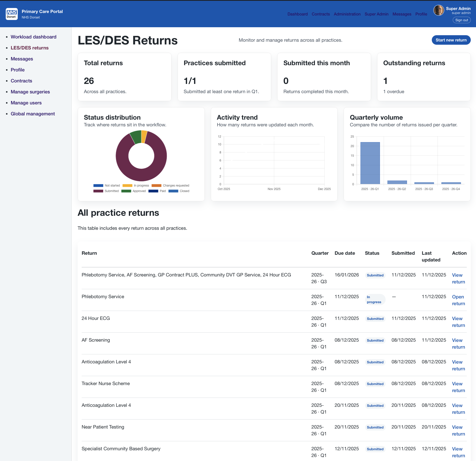Go to Global management
Image resolution: width=476 pixels, height=461 pixels.
(x=33, y=114)
